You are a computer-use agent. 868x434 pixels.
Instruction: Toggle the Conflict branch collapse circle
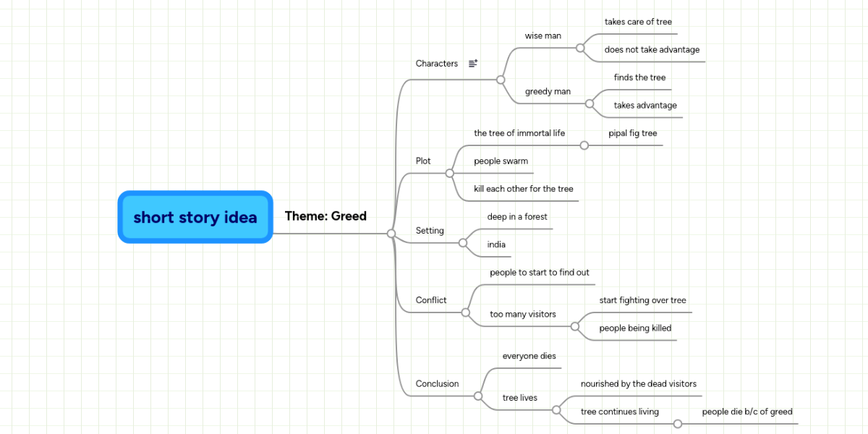(x=465, y=313)
